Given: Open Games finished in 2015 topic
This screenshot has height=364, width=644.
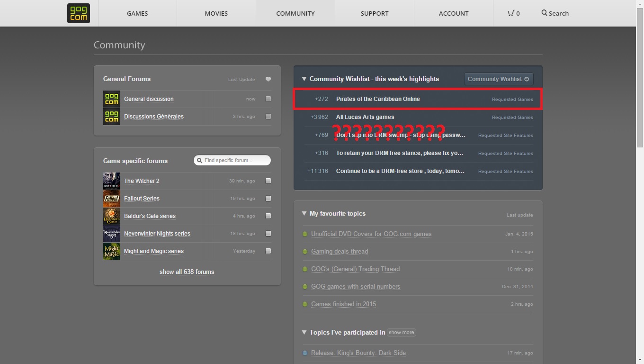Looking at the screenshot, I should click(x=343, y=304).
